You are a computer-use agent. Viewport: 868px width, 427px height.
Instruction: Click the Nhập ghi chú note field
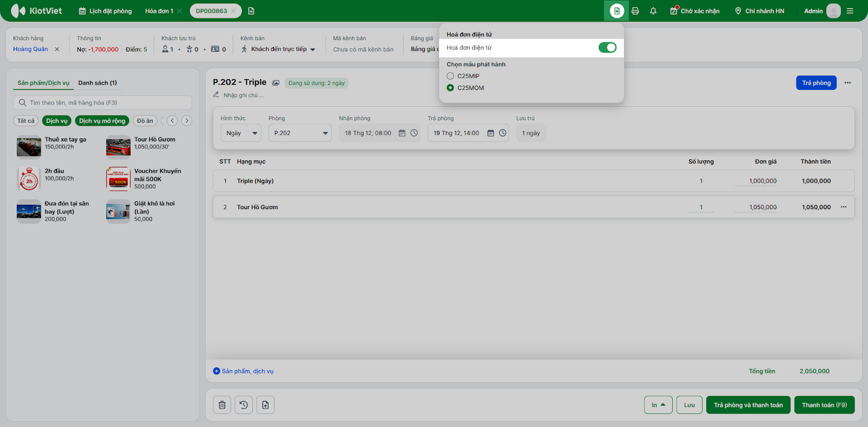point(244,95)
